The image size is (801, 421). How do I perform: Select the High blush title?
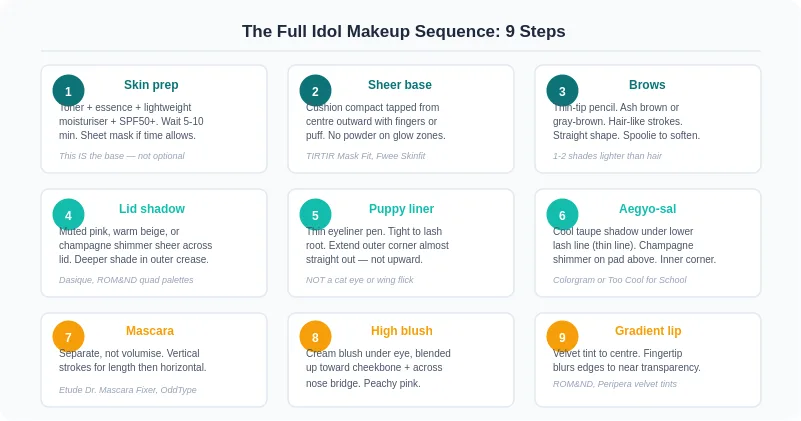[x=402, y=331]
